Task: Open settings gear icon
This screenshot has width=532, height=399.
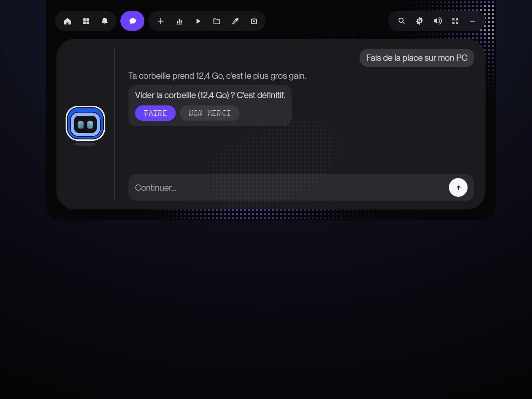Action: coord(420,21)
